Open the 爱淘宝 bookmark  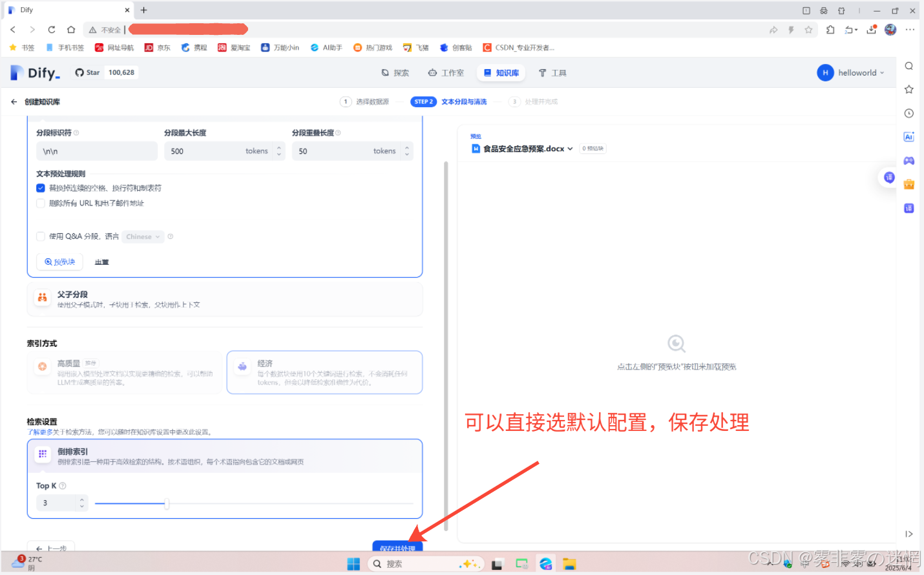[234, 48]
